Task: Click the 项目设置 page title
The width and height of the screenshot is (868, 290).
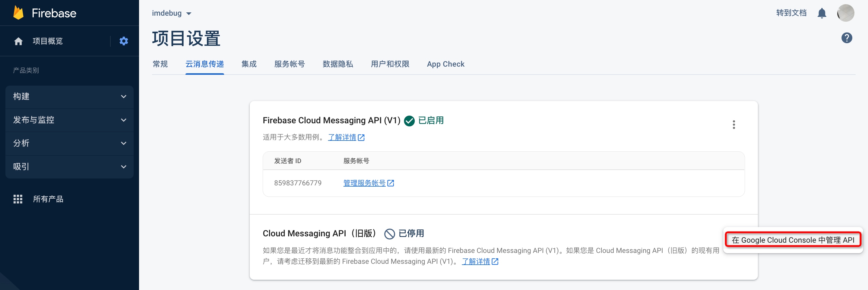Action: tap(186, 38)
